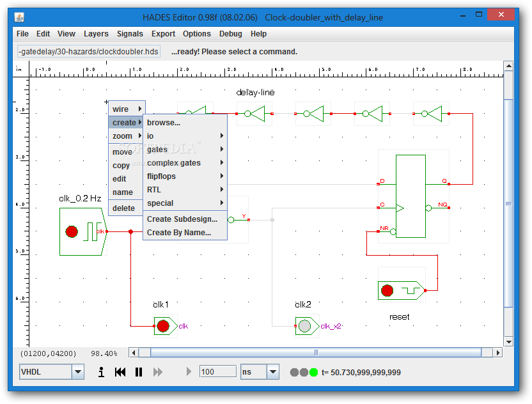Choose browse... from create menu
The image size is (532, 404).
click(x=185, y=123)
